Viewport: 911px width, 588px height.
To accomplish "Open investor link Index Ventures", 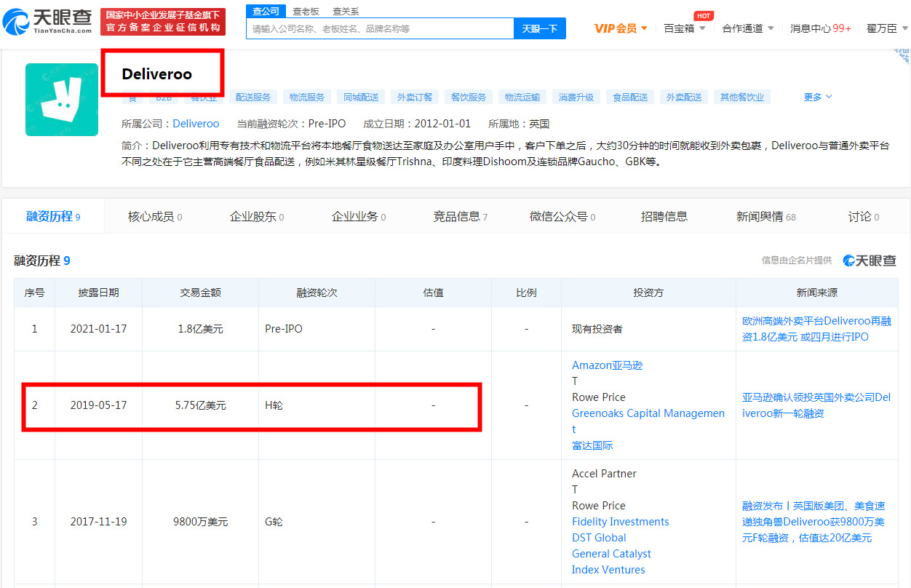I will pos(608,570).
